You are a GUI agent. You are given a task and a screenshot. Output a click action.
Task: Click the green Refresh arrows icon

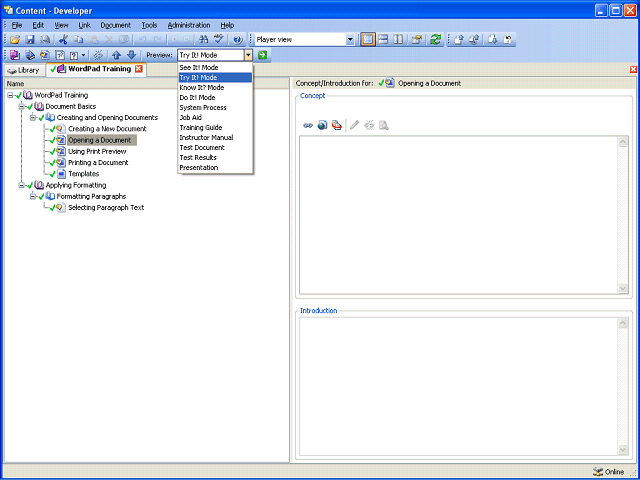coord(436,40)
